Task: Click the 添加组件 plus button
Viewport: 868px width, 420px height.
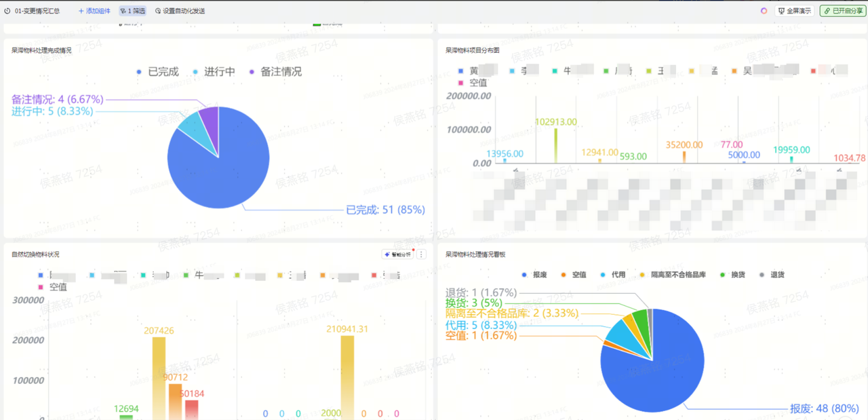Action: tap(94, 11)
